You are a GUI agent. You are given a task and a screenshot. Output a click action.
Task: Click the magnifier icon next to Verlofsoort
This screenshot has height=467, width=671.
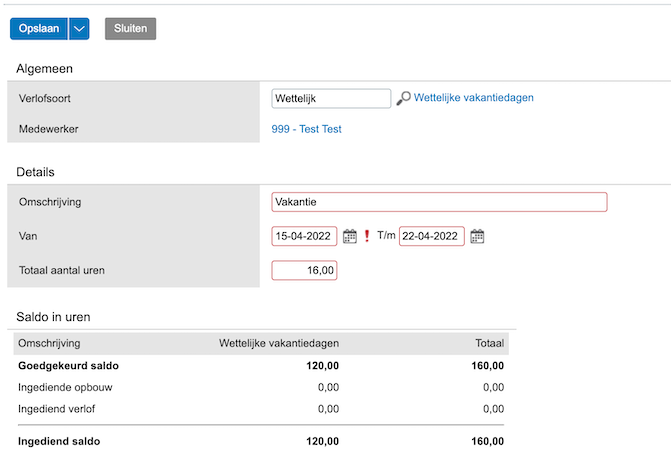coord(403,98)
